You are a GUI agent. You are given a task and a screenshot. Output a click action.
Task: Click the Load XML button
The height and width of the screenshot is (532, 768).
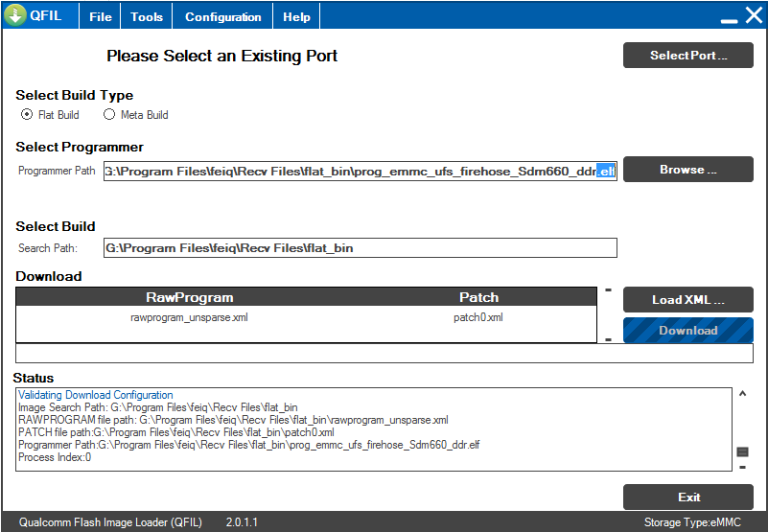688,299
